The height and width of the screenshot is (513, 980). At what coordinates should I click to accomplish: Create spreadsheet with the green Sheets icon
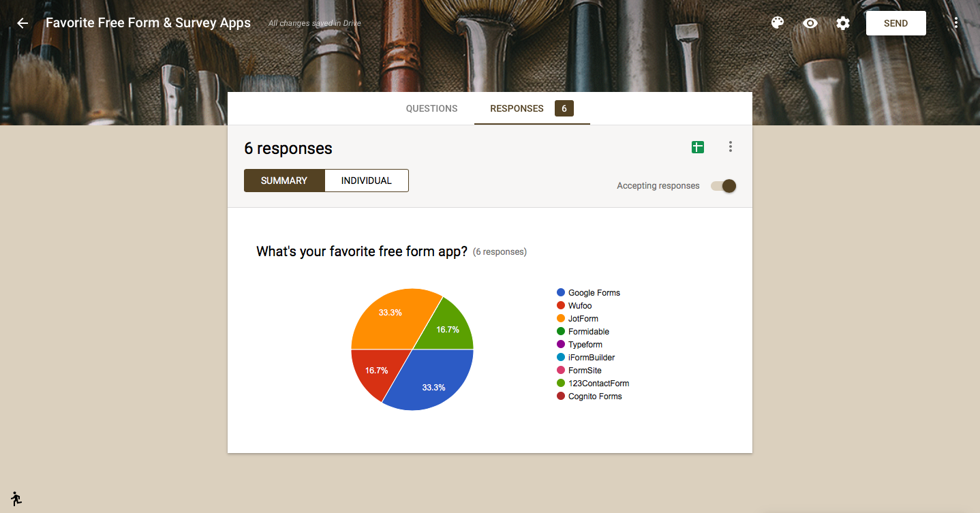[698, 147]
